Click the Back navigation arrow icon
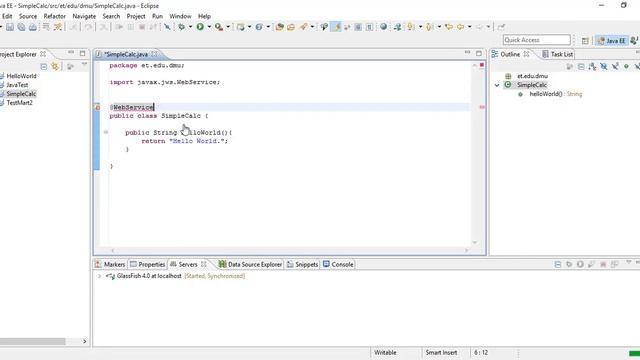 tap(460, 27)
